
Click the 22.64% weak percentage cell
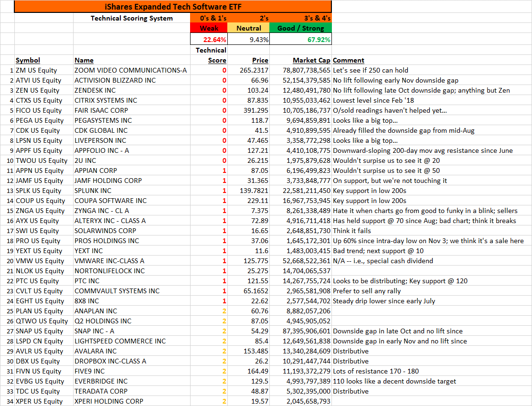[x=209, y=39]
